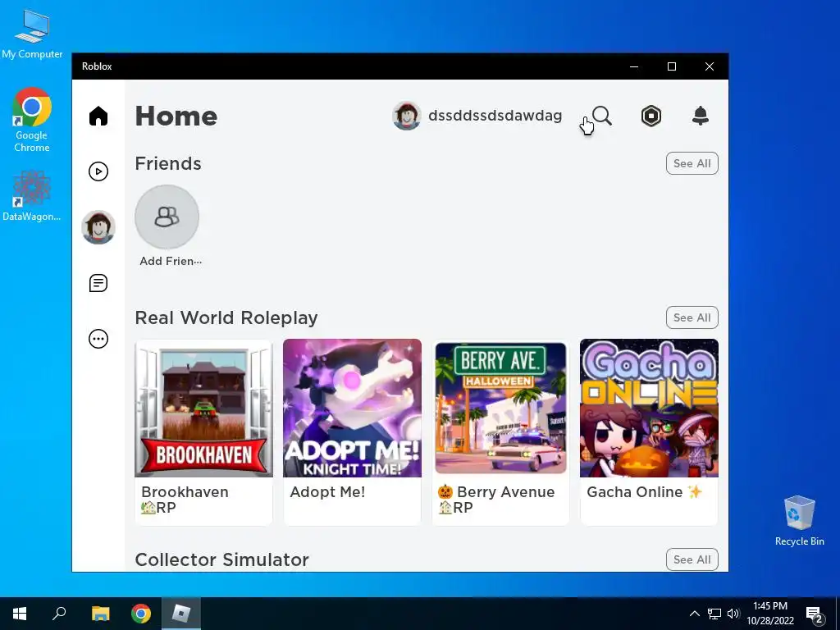
Task: Open the Windows Start menu
Action: (20, 614)
